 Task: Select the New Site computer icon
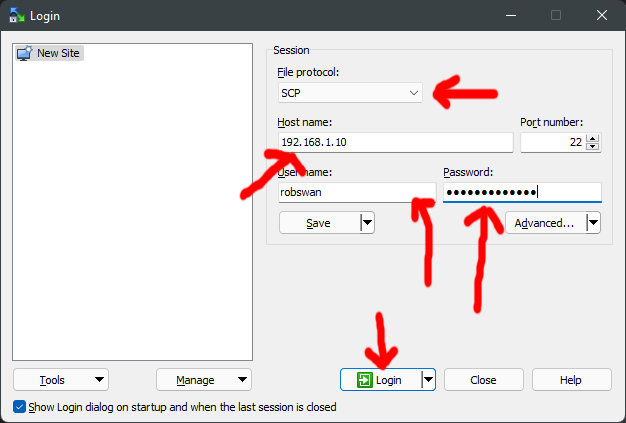tap(24, 53)
